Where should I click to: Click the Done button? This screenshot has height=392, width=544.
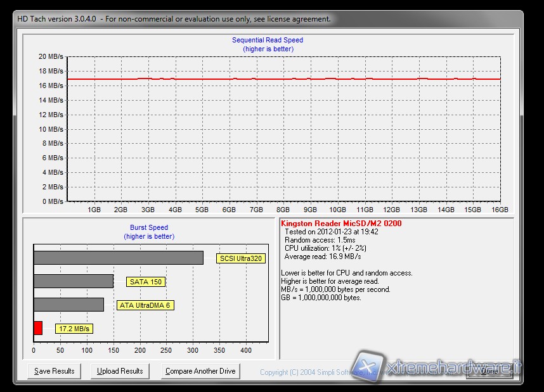(x=489, y=372)
